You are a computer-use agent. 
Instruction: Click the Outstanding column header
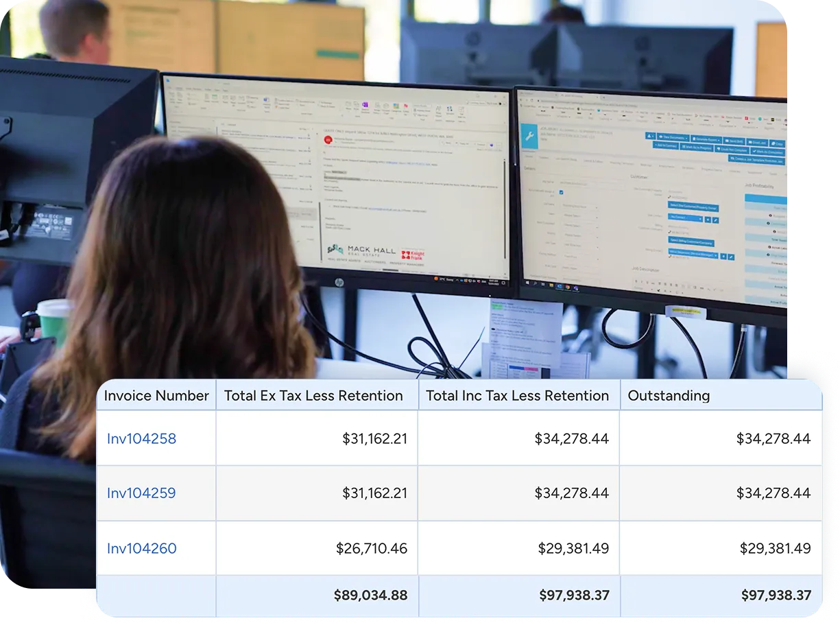tap(721, 396)
